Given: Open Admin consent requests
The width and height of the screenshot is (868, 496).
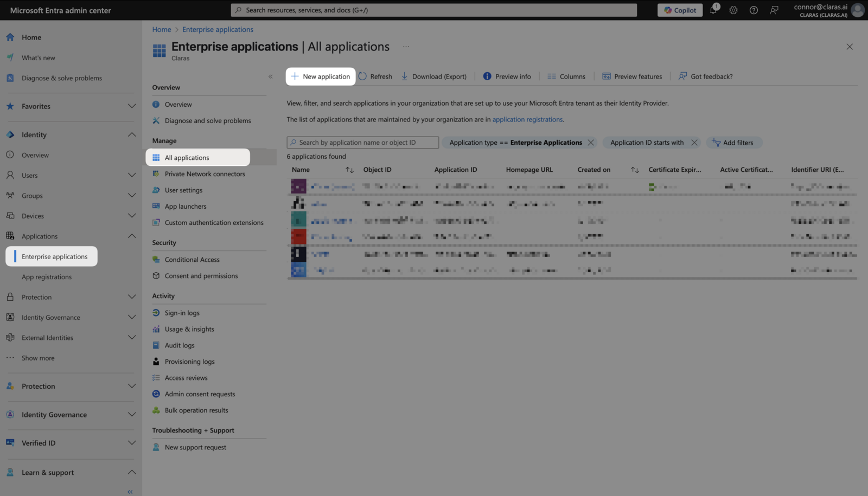Looking at the screenshot, I should (200, 394).
